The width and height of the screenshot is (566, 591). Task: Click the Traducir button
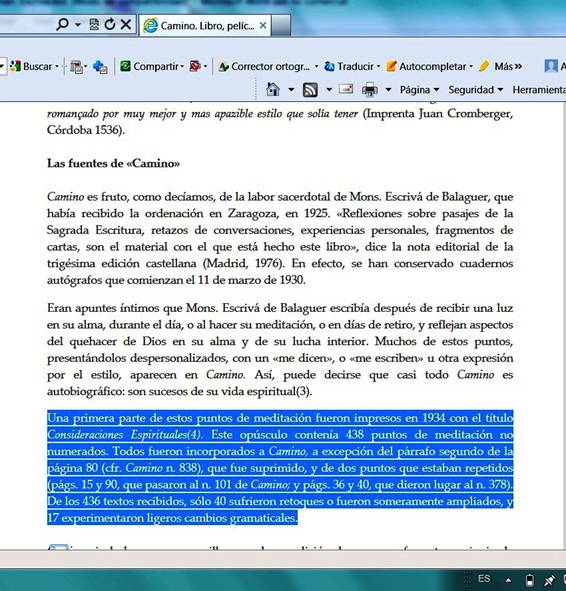tap(349, 66)
